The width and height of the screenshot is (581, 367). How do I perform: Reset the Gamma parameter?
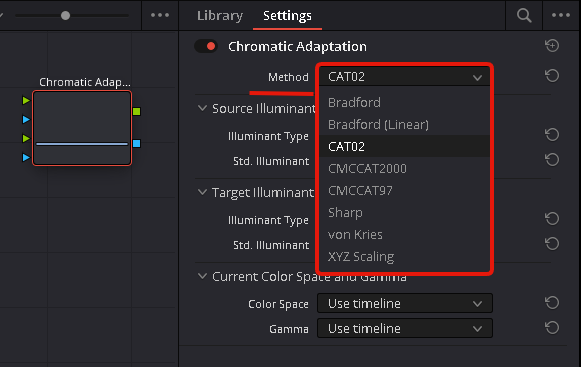tap(552, 328)
